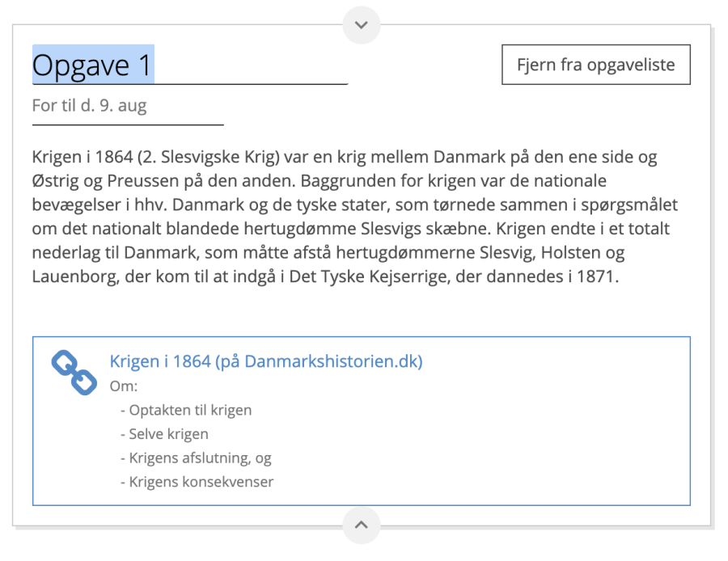This screenshot has height=561, width=728.
Task: Click the blue chain link icon
Action: [74, 373]
